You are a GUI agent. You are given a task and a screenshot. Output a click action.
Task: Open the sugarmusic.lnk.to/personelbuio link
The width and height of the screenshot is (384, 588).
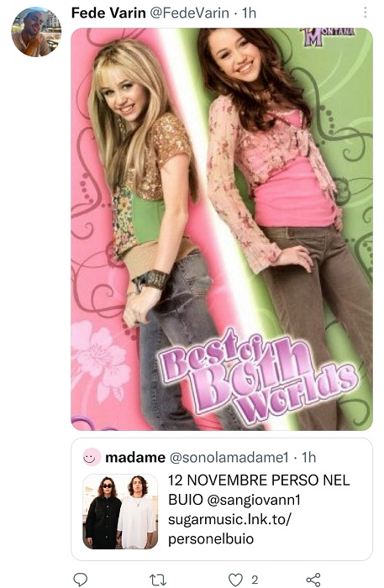tap(229, 529)
